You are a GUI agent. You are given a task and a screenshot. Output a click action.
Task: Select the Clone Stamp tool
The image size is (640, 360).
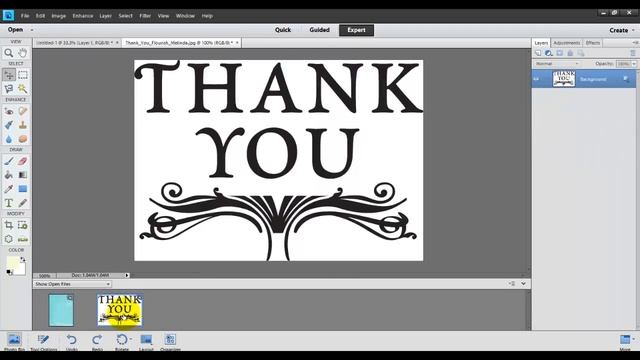pos(23,125)
